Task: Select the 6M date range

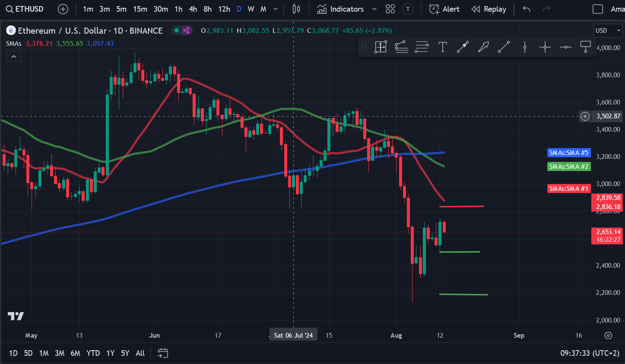Action: [76, 353]
